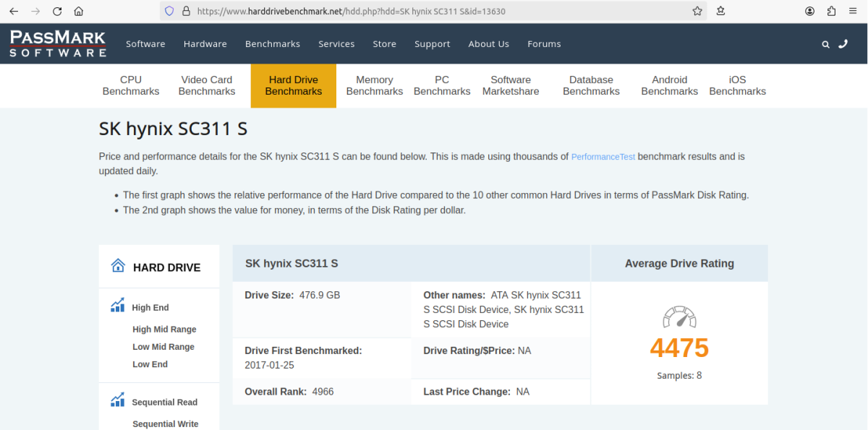
Task: Go back to the previous browser page
Action: coord(14,12)
